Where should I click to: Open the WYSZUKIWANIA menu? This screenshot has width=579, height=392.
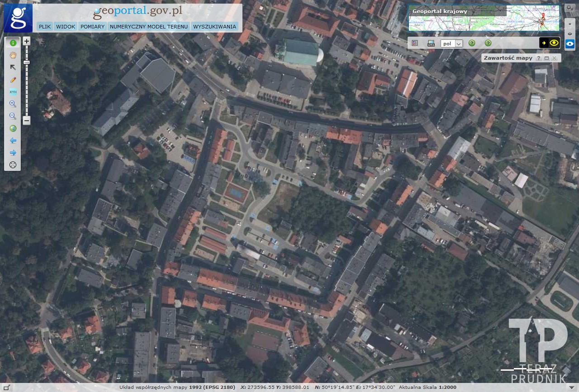point(214,27)
